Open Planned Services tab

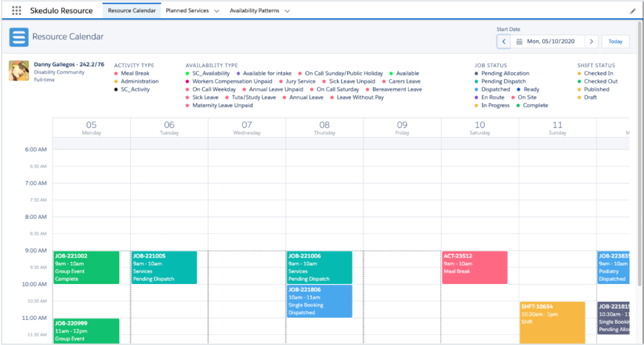pyautogui.click(x=187, y=11)
